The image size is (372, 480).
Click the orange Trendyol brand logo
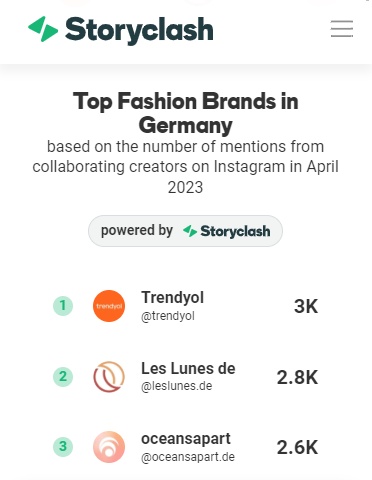click(x=109, y=306)
